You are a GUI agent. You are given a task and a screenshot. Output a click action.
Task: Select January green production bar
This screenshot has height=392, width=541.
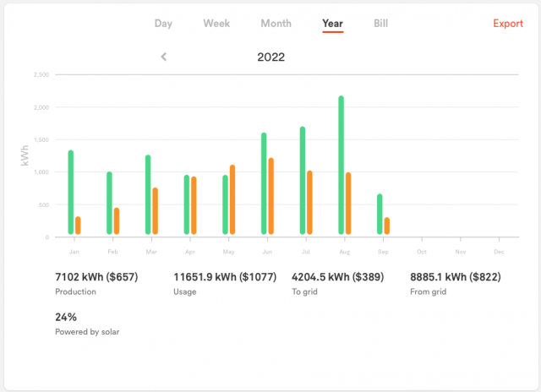click(71, 193)
